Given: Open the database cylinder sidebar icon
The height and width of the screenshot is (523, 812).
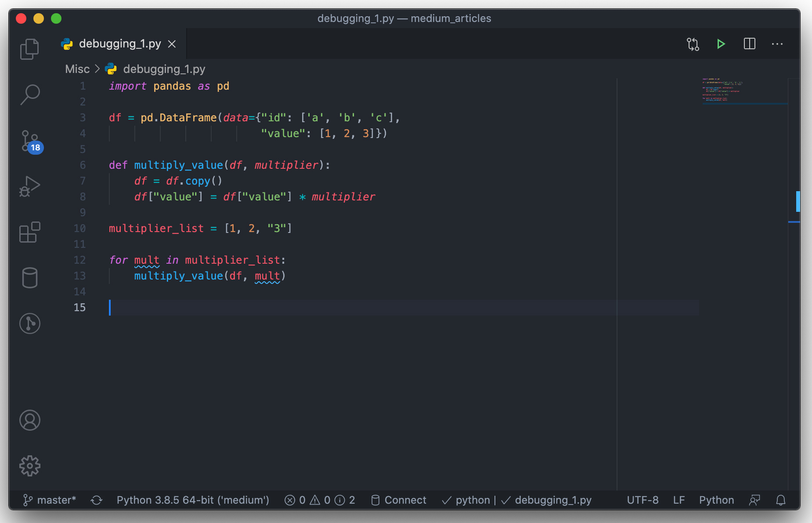Looking at the screenshot, I should [x=29, y=278].
